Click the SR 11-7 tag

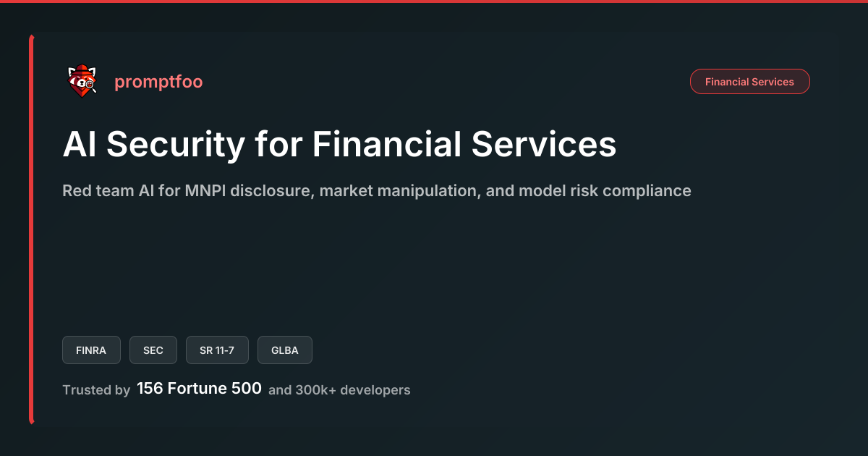[x=217, y=350]
